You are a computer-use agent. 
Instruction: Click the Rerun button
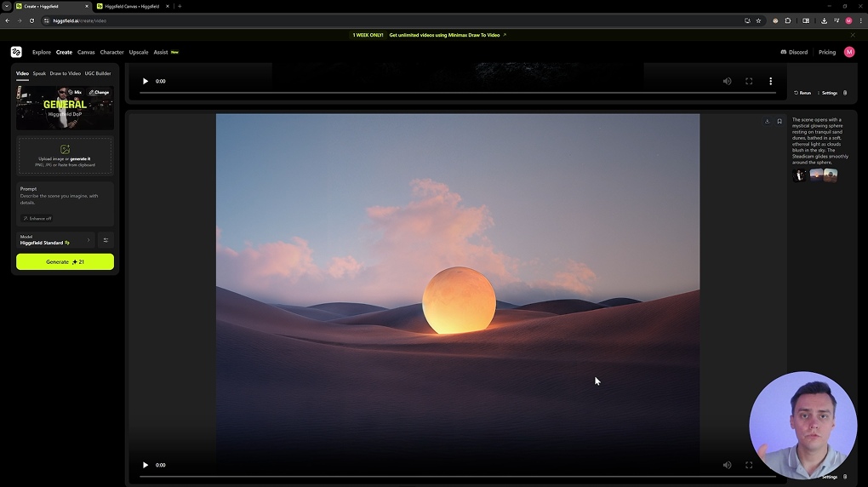pos(802,93)
